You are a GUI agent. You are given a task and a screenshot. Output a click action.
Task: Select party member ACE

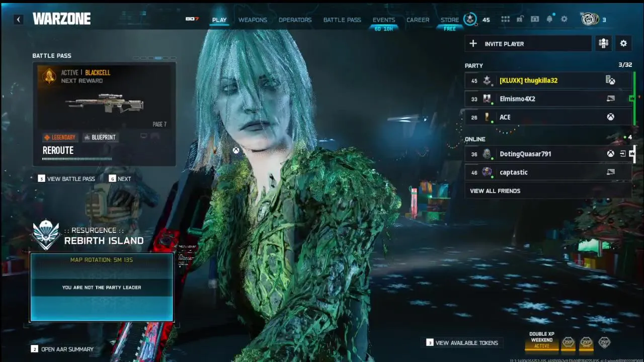tap(548, 117)
